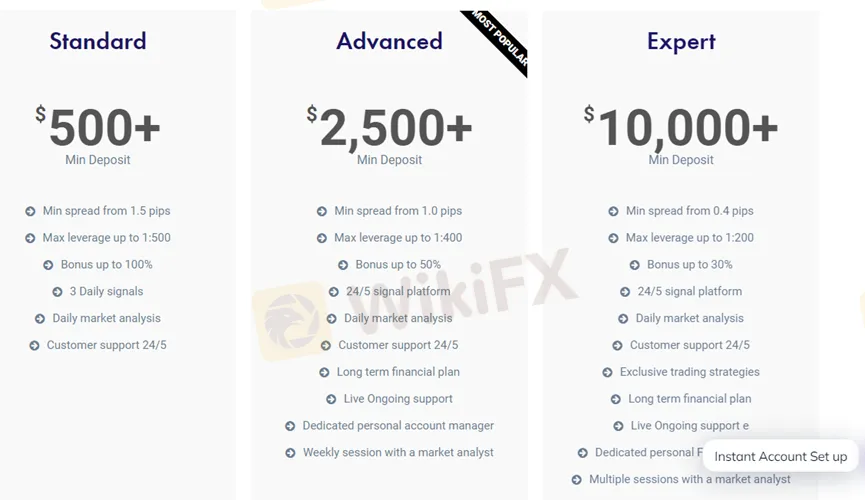Click 'Long term financial plan' in Advanced plan

coord(398,372)
